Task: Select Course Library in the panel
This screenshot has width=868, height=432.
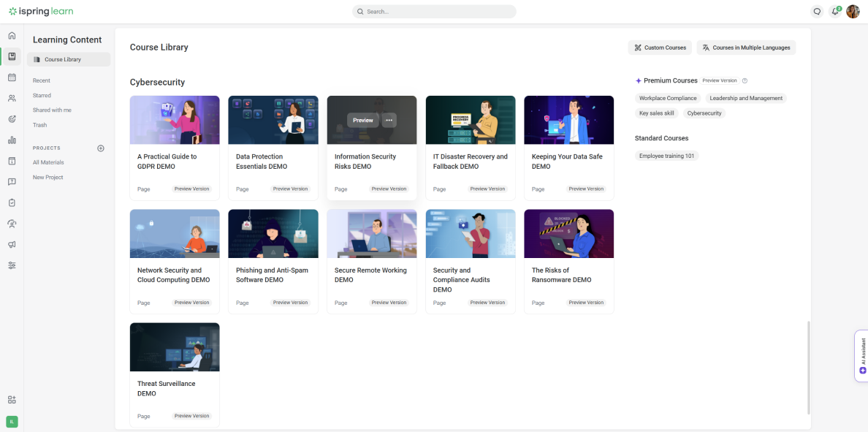Action: tap(69, 59)
